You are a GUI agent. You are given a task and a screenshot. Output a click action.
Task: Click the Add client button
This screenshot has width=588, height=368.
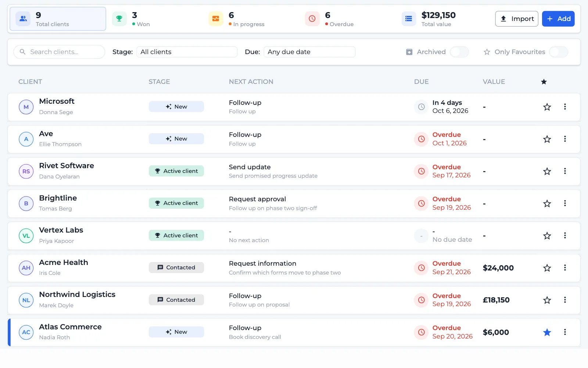click(558, 19)
